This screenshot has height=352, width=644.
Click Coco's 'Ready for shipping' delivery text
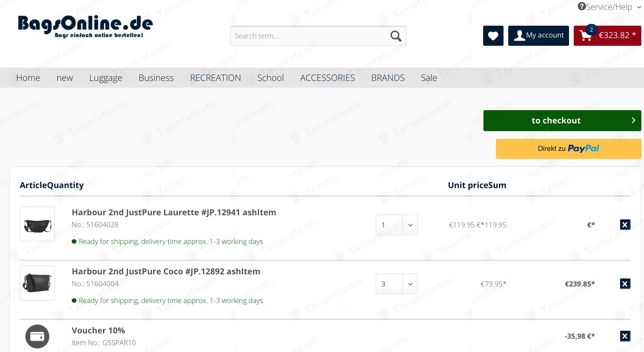click(x=171, y=301)
